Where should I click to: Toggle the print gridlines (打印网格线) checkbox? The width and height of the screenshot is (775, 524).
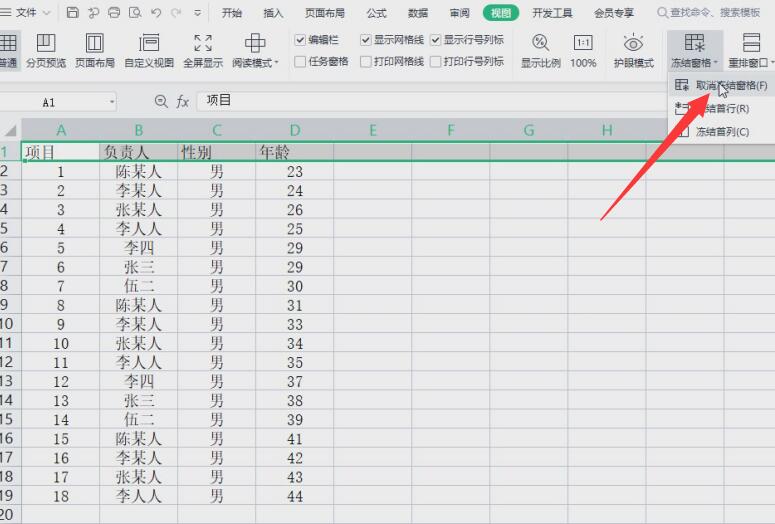tap(366, 61)
